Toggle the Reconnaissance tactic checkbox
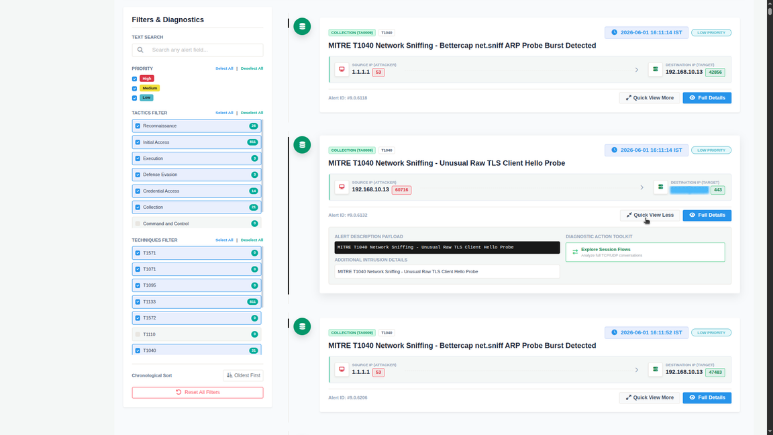Screen dimensions: 773x435 click(138, 126)
